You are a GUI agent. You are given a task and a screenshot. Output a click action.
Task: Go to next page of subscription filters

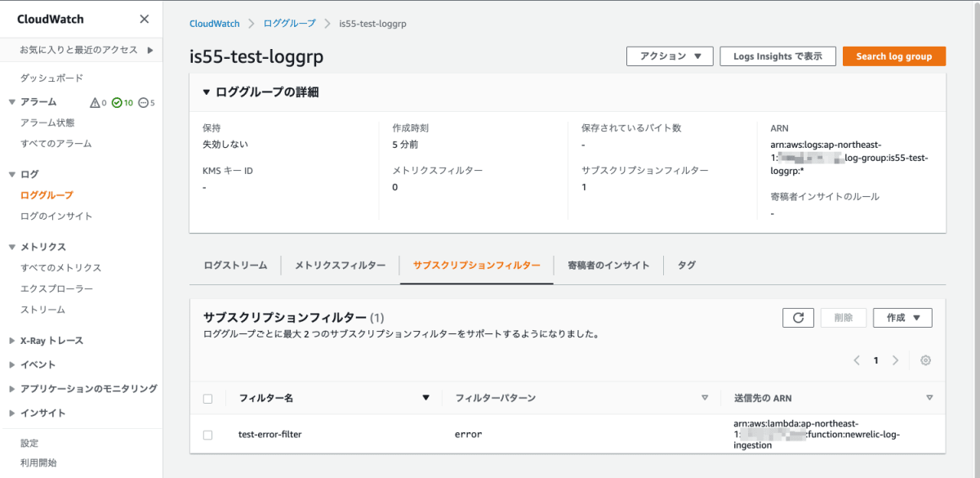click(895, 360)
